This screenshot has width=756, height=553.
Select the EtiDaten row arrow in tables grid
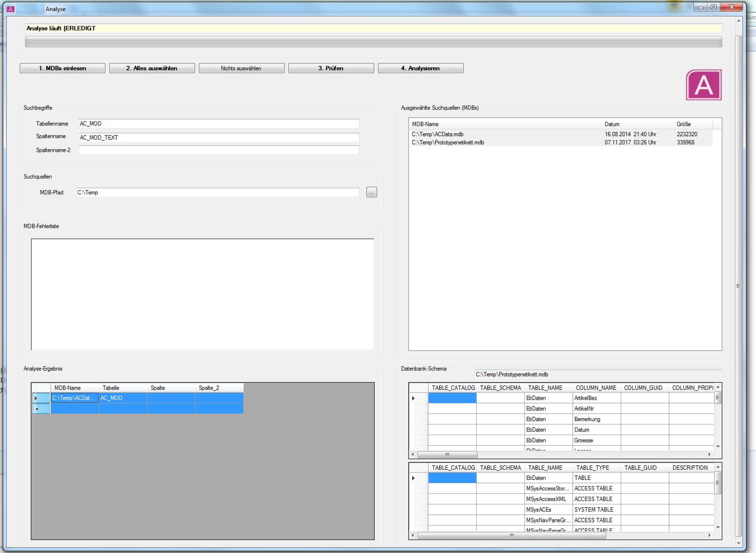click(418, 478)
